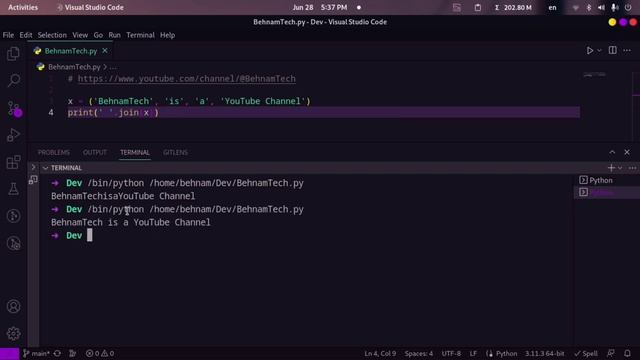Open the Go menu
Viewport: 640px width, 360px height.
pos(98,35)
